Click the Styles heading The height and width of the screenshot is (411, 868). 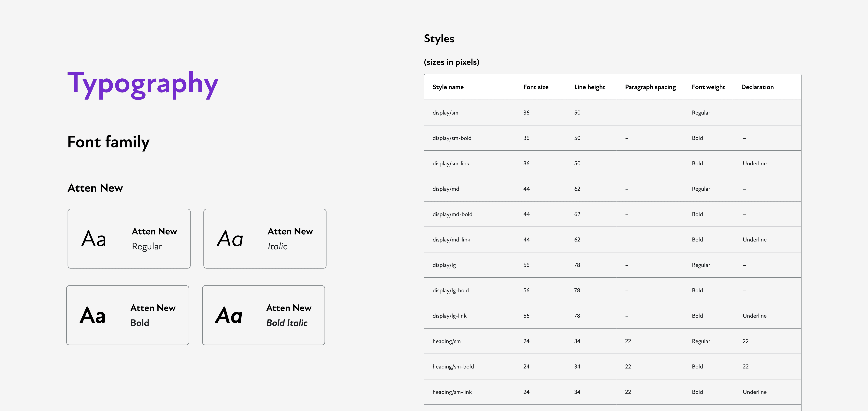pos(439,39)
